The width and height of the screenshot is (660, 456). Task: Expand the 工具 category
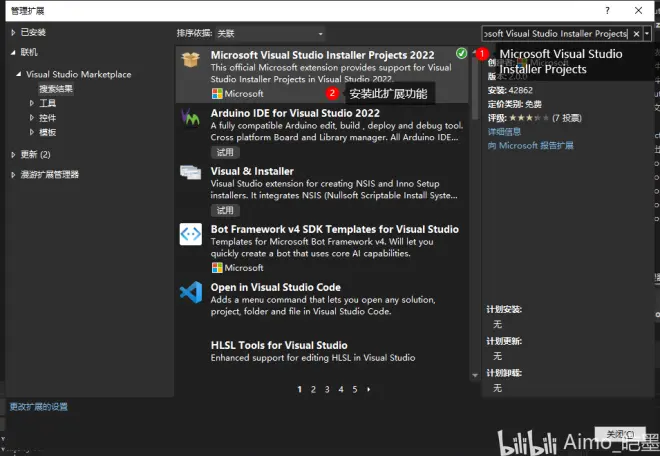[32, 103]
